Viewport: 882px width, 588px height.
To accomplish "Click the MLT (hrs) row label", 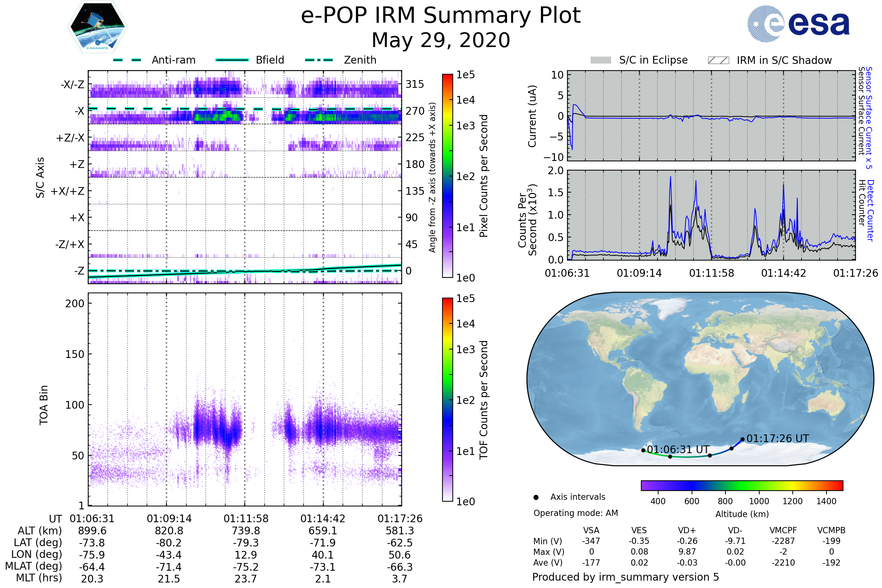I will (39, 578).
